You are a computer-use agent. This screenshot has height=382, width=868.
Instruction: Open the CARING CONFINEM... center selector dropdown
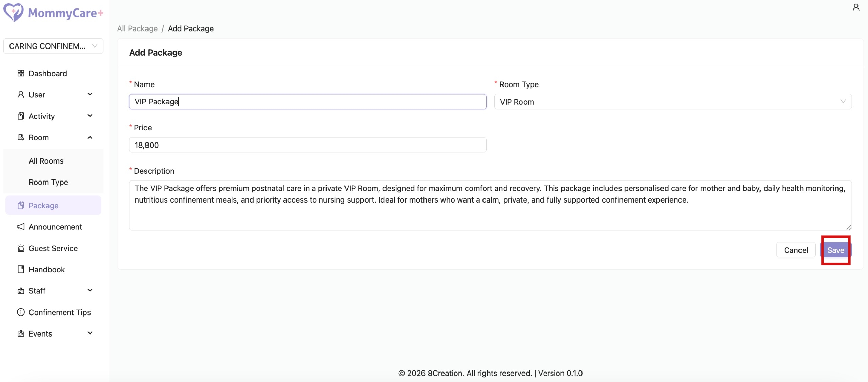[53, 46]
